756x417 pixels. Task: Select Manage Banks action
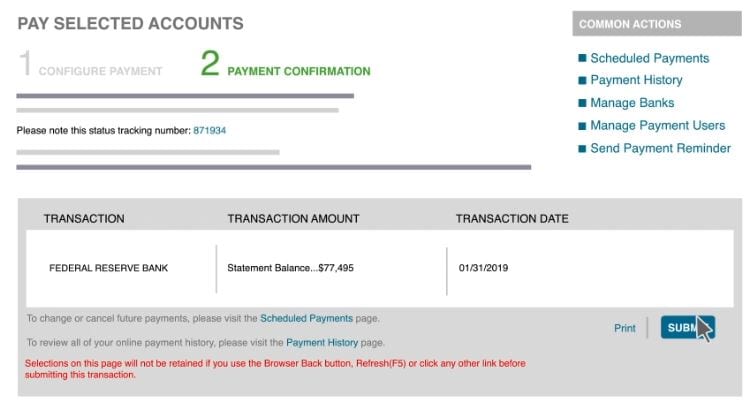pyautogui.click(x=632, y=103)
